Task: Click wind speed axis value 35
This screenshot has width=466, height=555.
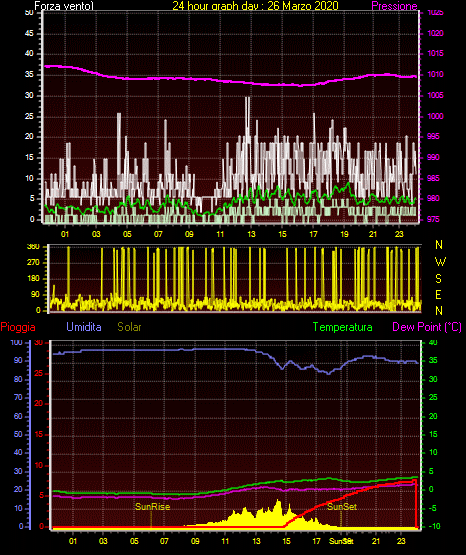Action: (x=29, y=74)
